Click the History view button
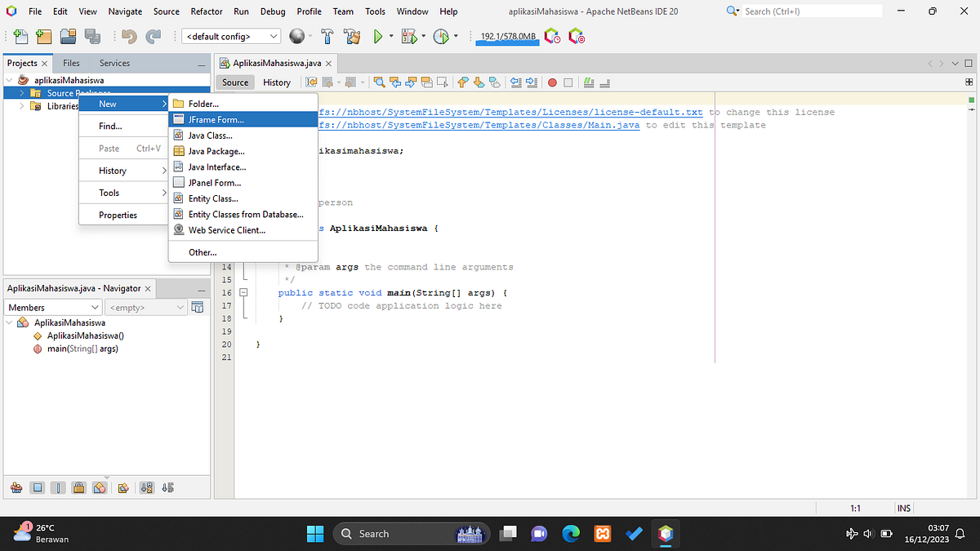The width and height of the screenshot is (980, 551). (277, 82)
